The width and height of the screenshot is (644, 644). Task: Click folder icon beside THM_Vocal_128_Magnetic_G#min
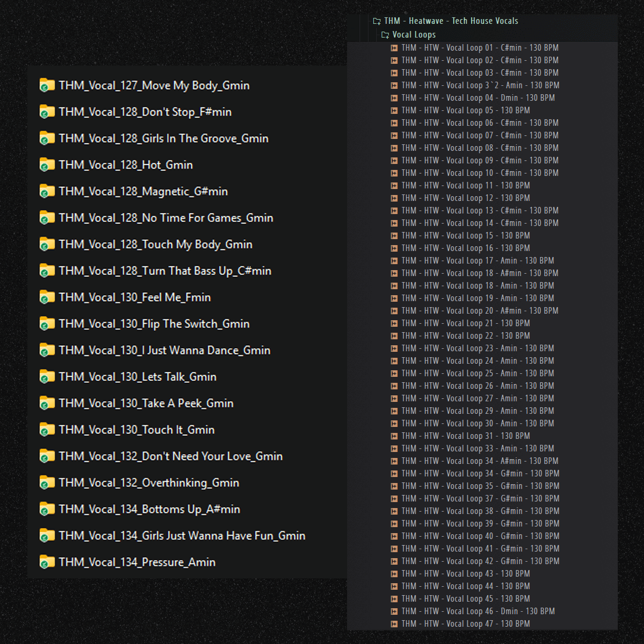(47, 191)
